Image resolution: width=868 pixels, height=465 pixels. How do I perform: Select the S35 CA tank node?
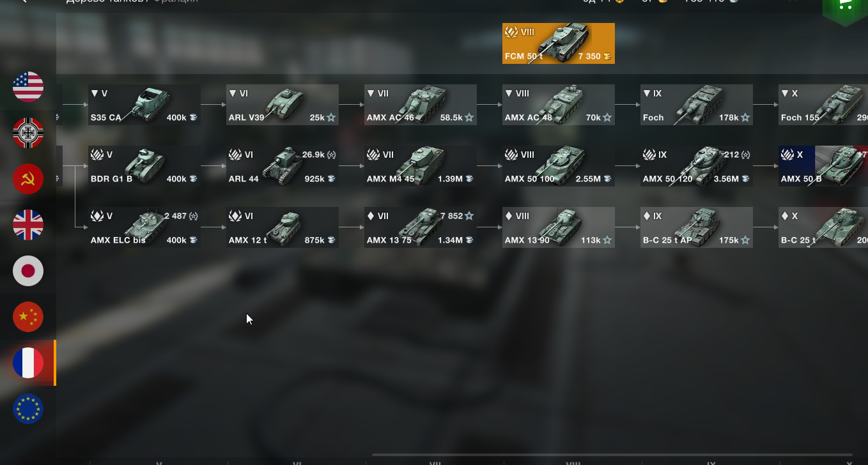coord(144,105)
